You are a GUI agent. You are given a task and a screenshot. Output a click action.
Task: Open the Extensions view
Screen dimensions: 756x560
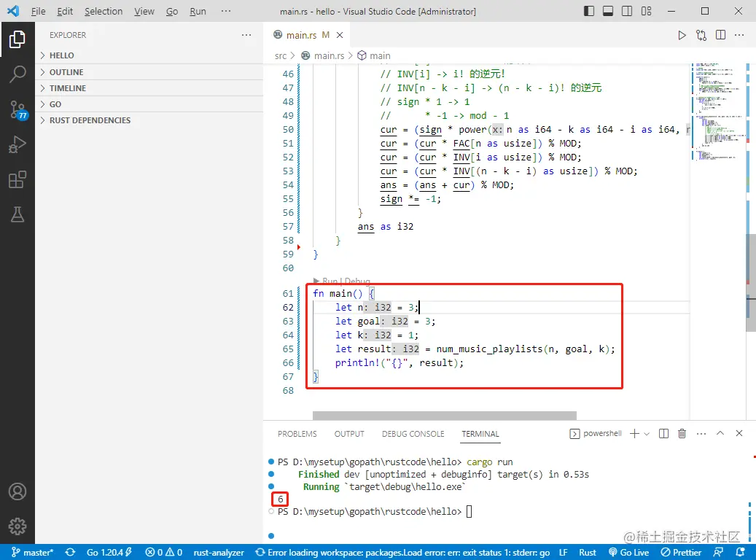click(x=17, y=179)
